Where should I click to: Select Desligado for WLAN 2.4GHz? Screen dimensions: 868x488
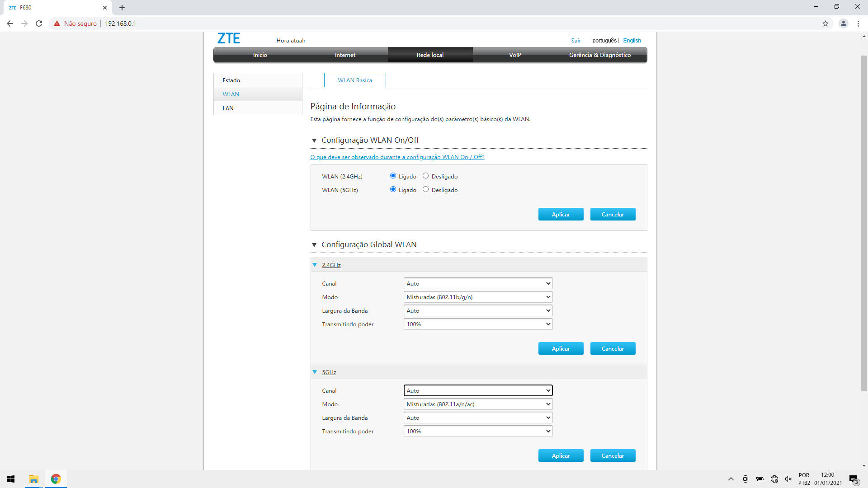coord(425,175)
